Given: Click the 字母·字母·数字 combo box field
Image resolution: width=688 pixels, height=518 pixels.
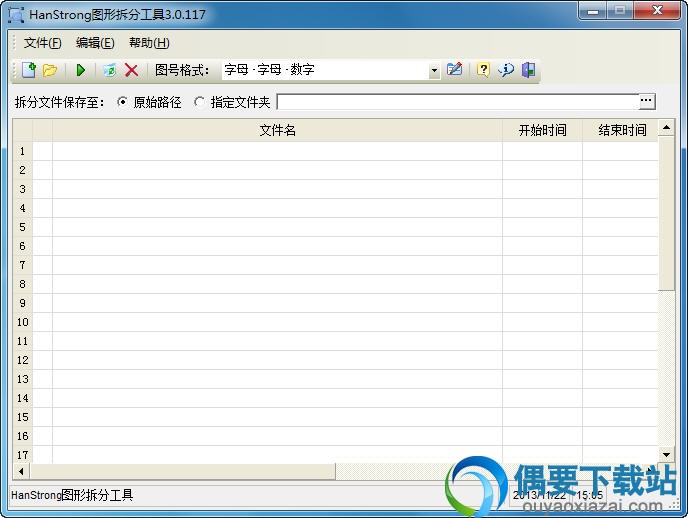Looking at the screenshot, I should pos(326,70).
